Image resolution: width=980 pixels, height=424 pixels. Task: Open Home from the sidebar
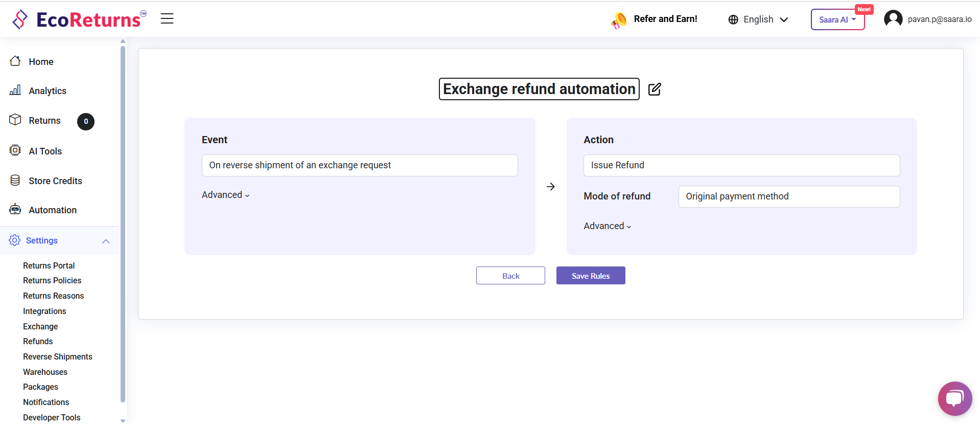click(x=41, y=62)
